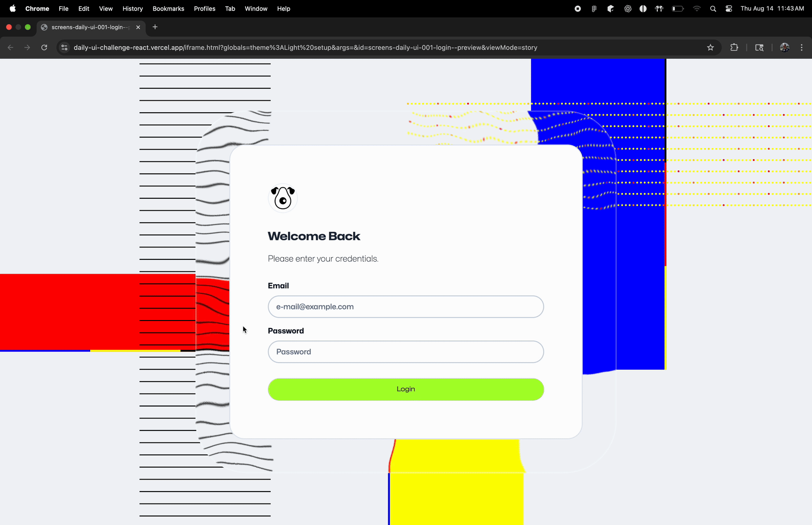
Task: Open tab search from the toolbar
Action: pyautogui.click(x=759, y=47)
